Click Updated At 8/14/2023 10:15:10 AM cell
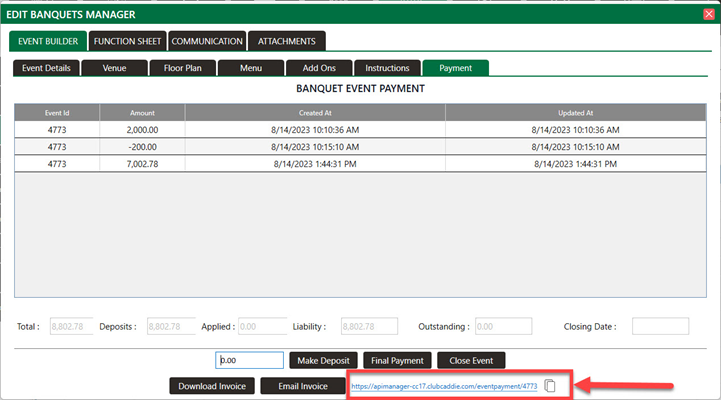 tap(576, 147)
